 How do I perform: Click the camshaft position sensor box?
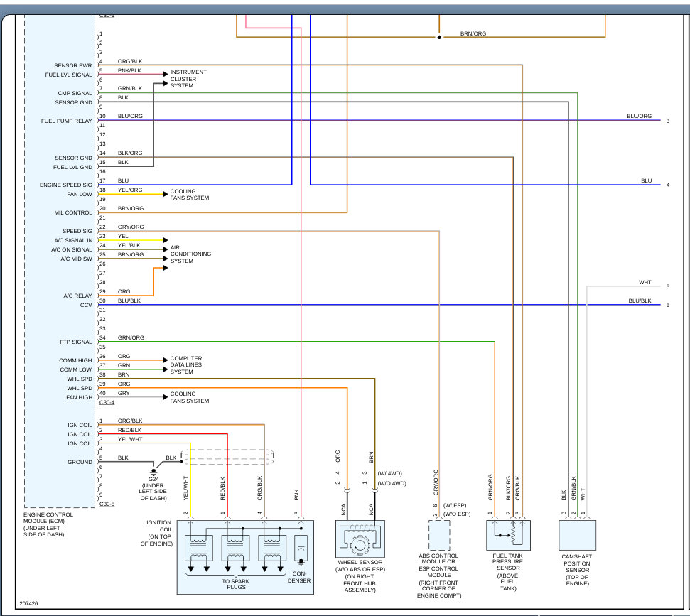tap(577, 535)
